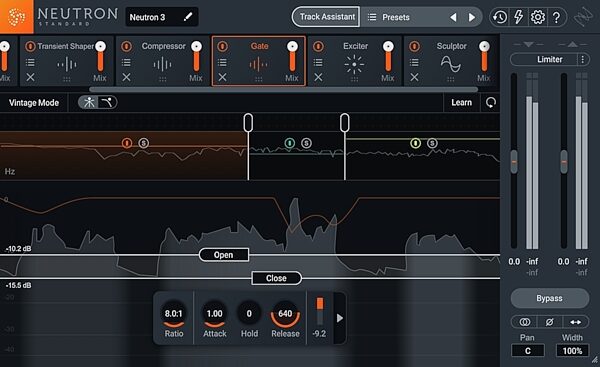600x367 pixels.
Task: Expand gate controls with the right arrow
Action: [340, 318]
